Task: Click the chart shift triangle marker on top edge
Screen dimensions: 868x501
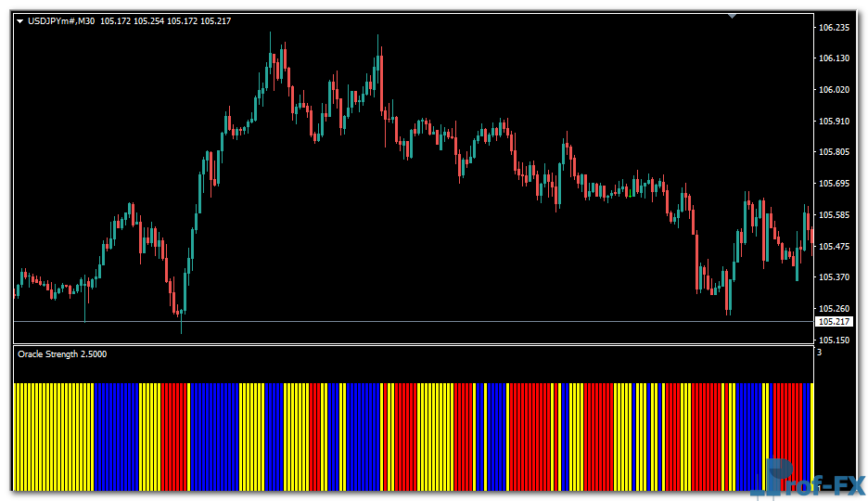Action: [733, 16]
